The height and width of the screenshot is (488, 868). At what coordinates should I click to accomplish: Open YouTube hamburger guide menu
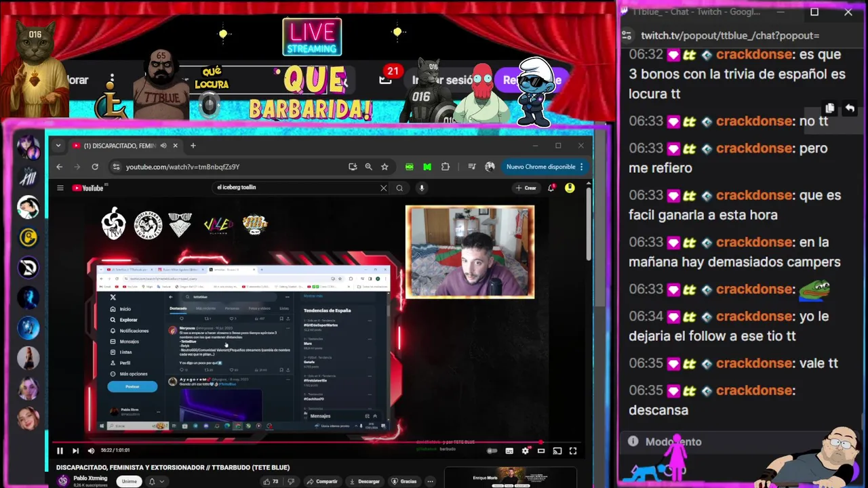pos(60,188)
